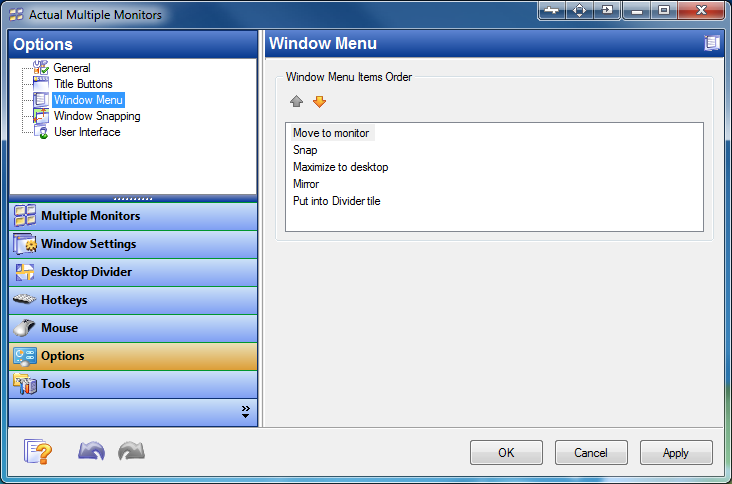Select 'Mirror' in the items list
Viewport: 732px width, 484px height.
click(306, 184)
